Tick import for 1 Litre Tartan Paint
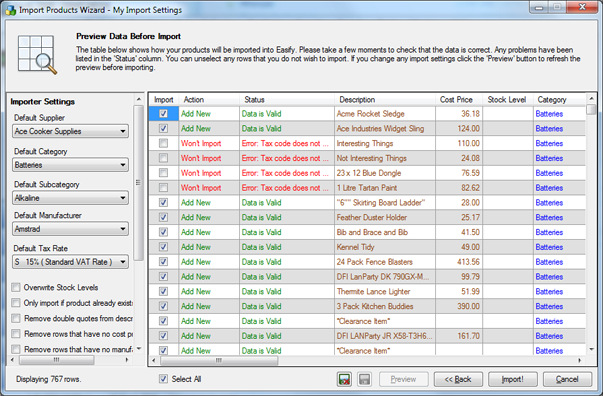 point(163,188)
